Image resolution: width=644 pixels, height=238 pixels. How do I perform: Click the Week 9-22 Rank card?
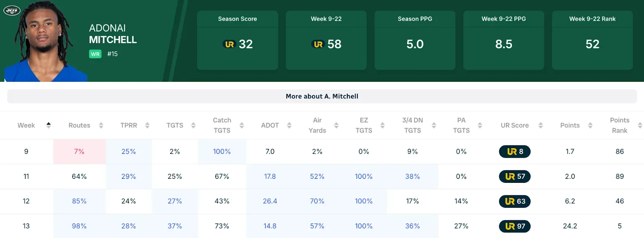592,40
